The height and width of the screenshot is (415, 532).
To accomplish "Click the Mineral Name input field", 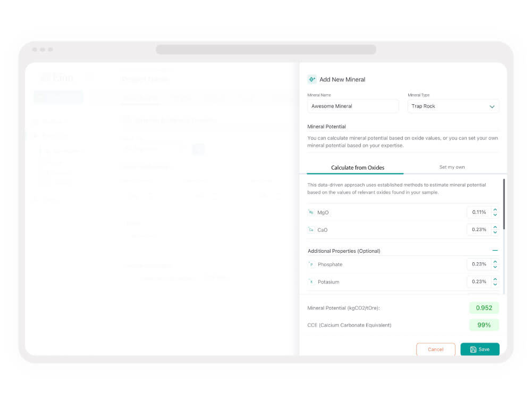I will [353, 106].
